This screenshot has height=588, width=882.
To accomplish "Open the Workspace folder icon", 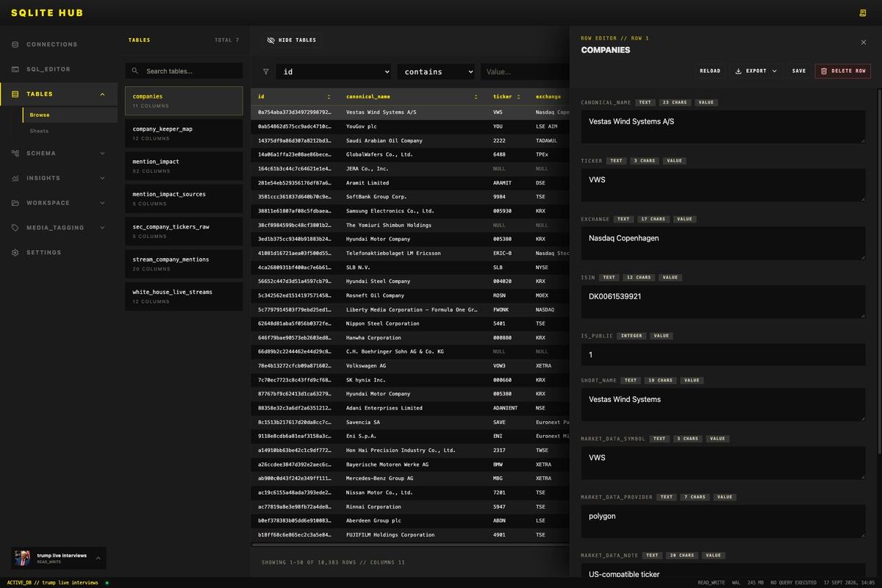I will [15, 203].
